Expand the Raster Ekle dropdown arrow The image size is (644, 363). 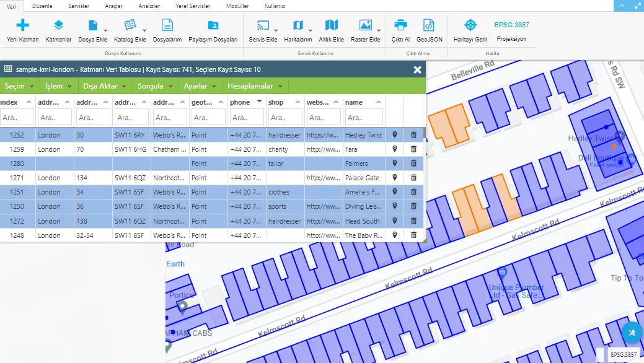pos(379,30)
